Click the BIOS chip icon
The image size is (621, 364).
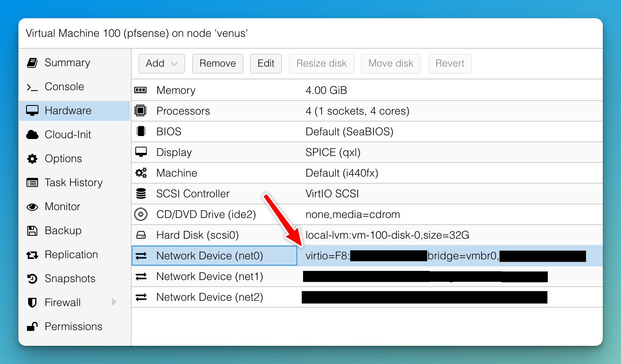point(141,132)
